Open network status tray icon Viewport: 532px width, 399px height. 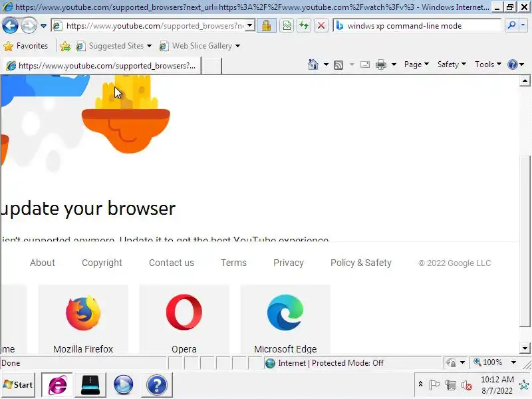(x=451, y=385)
